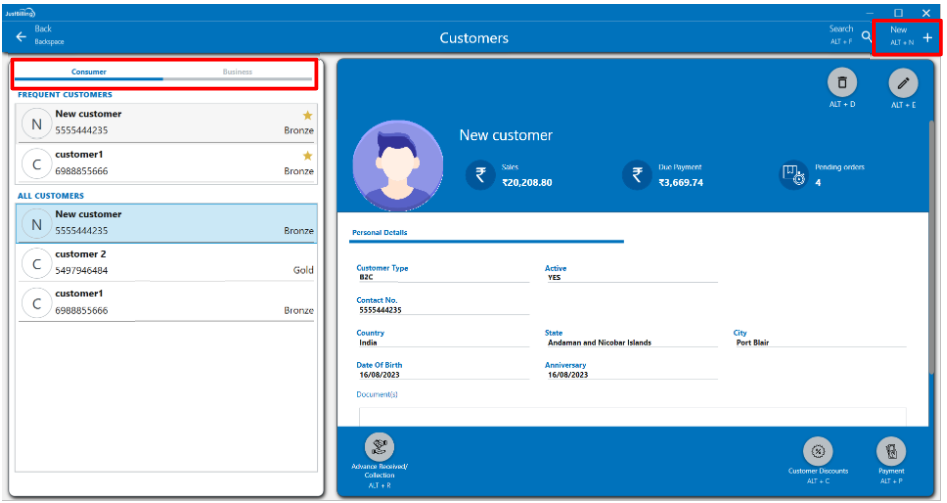The height and width of the screenshot is (503, 947).
Task: Switch to the Business tab
Action: (238, 72)
